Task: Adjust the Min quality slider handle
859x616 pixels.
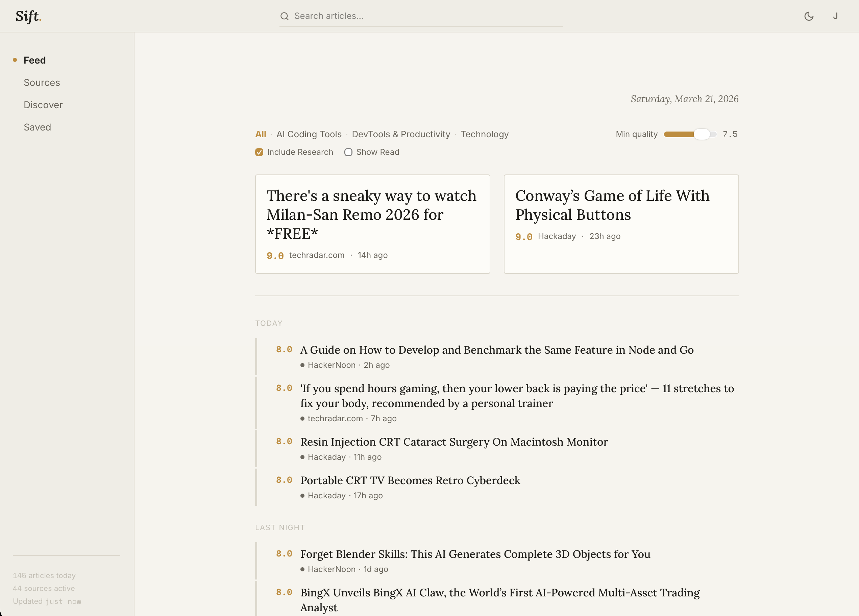Action: [x=703, y=134]
